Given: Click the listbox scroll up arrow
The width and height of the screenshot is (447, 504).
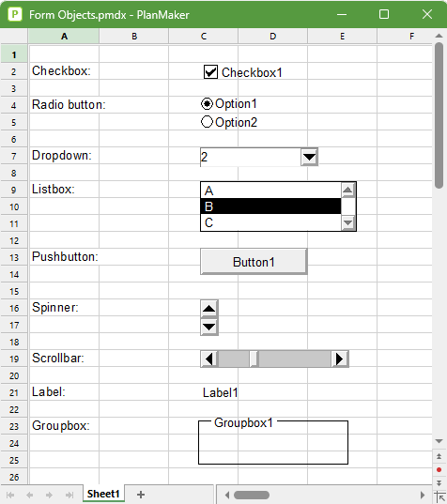Looking at the screenshot, I should [x=348, y=190].
